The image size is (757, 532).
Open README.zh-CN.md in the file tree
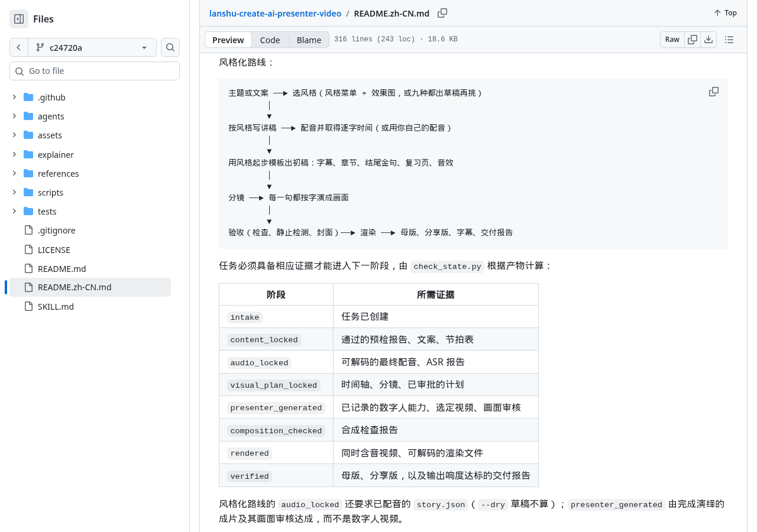pos(90,287)
